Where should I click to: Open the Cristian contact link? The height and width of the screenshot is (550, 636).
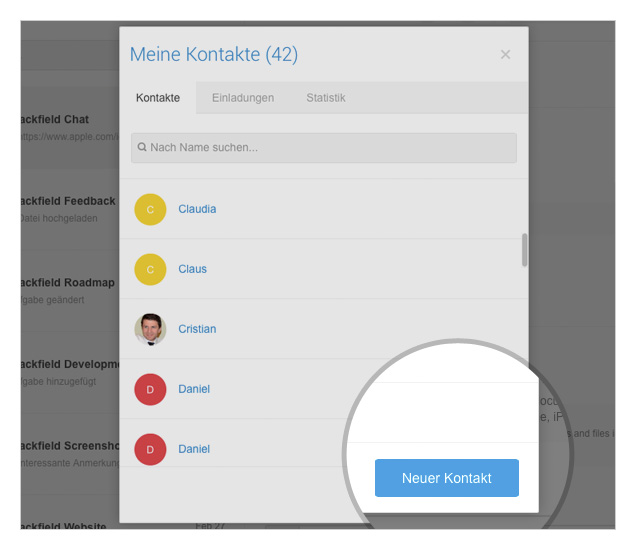[x=197, y=329]
